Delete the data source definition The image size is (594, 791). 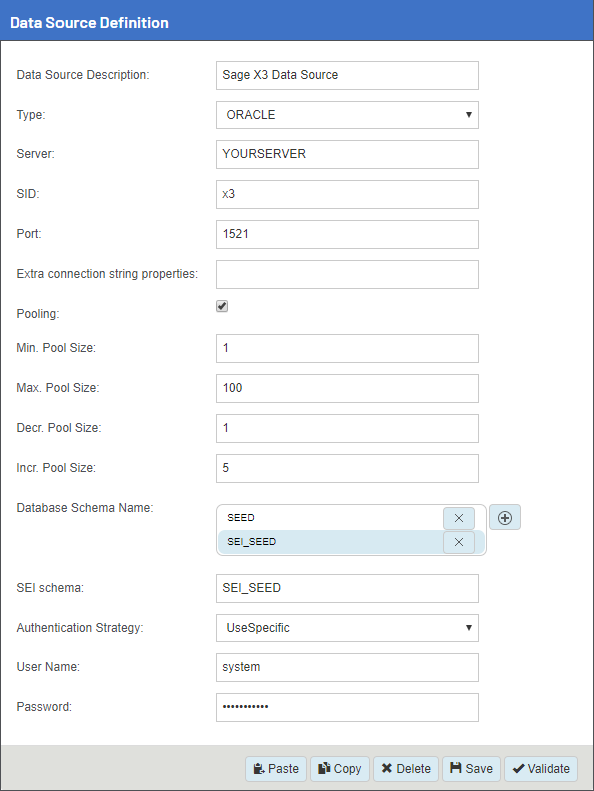(x=406, y=769)
